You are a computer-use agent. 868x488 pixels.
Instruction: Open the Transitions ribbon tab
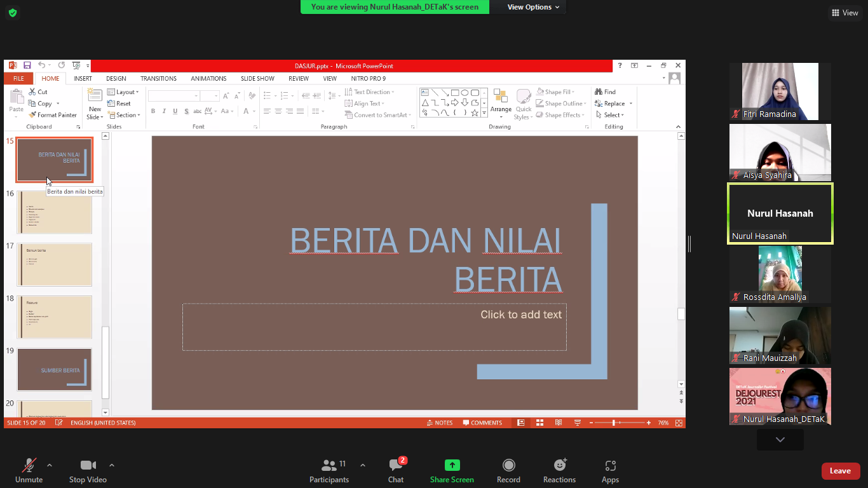158,79
